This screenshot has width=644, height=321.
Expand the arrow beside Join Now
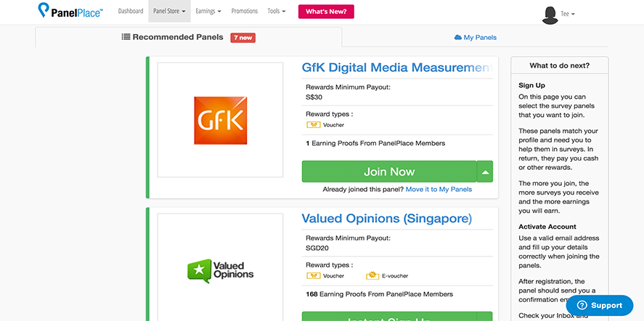tap(485, 171)
